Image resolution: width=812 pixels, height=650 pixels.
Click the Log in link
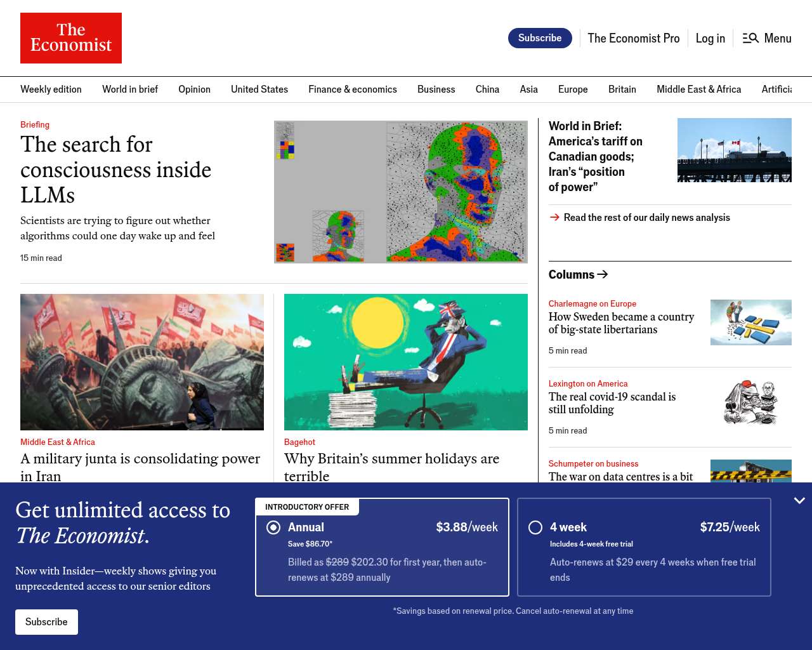[x=710, y=38]
